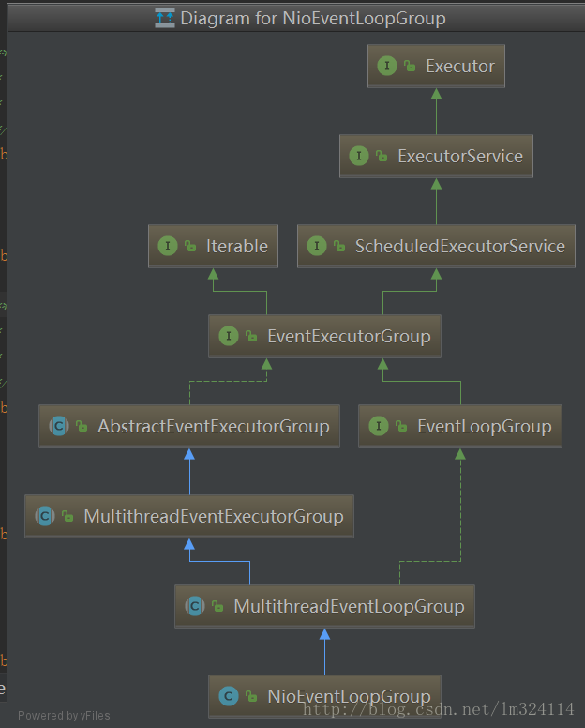Image resolution: width=585 pixels, height=728 pixels.
Task: Select the ExecutorService node
Action: point(436,156)
